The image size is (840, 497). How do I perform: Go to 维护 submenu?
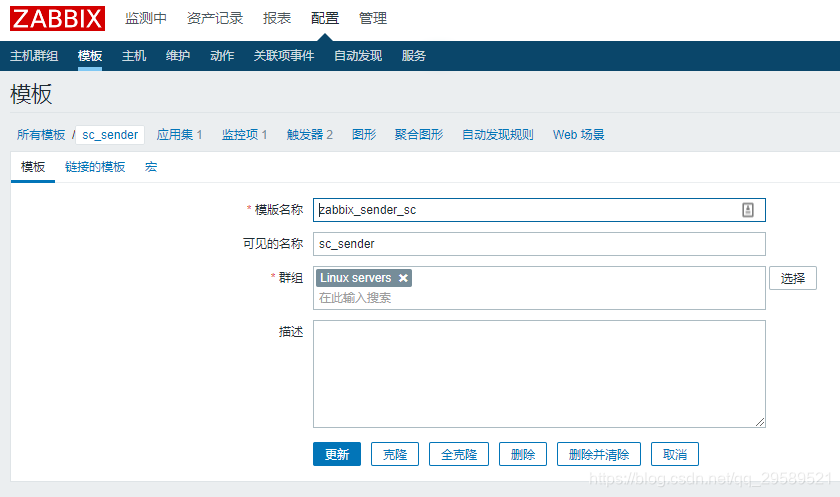[178, 56]
